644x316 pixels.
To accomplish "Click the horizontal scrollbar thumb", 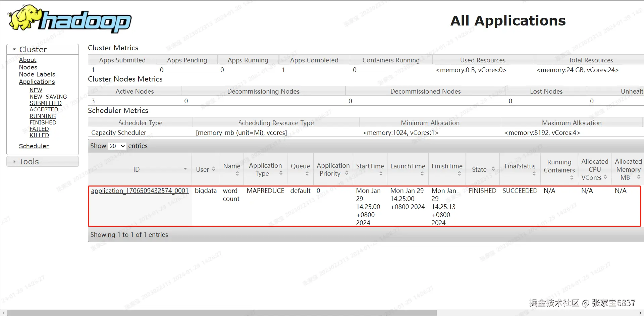I will click(222, 313).
